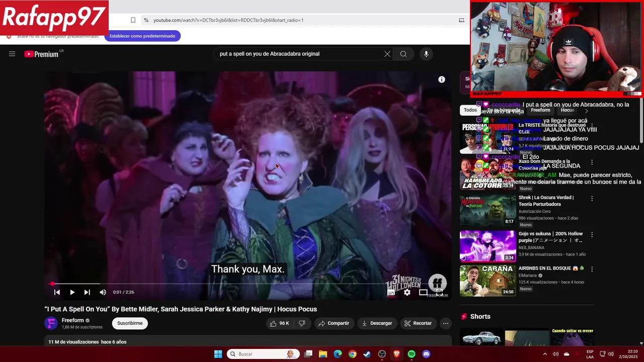Viewport: 644px width, 362px height.
Task: Clip the video with Recortar
Action: 418,323
